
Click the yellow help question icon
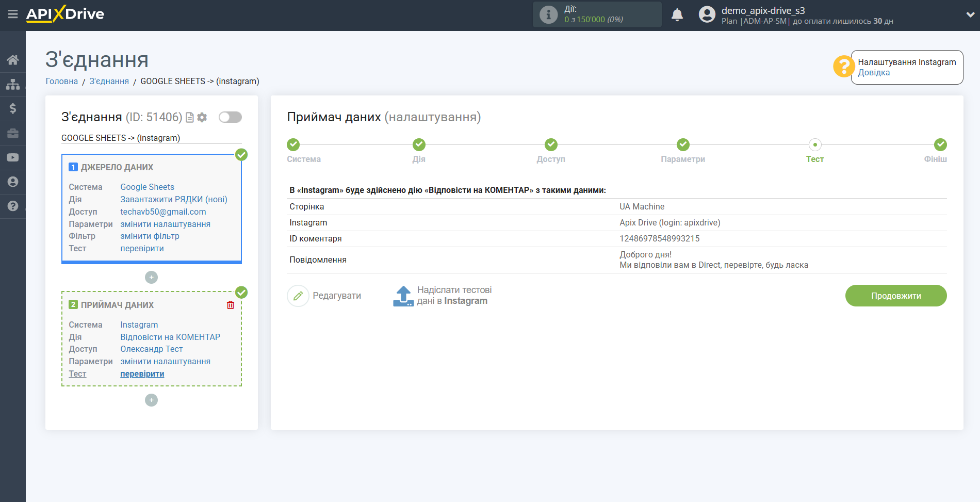tap(844, 67)
